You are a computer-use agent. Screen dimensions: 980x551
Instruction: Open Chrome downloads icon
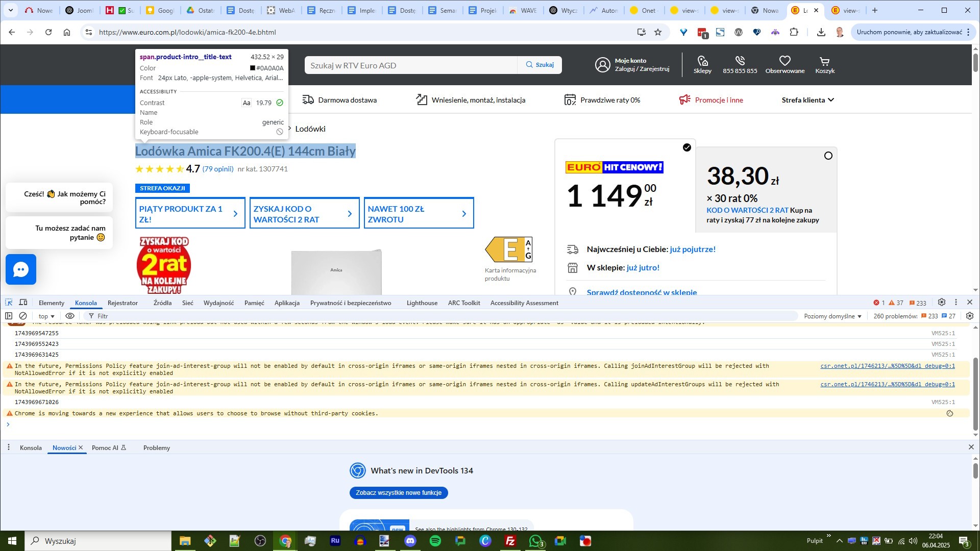pos(821,32)
